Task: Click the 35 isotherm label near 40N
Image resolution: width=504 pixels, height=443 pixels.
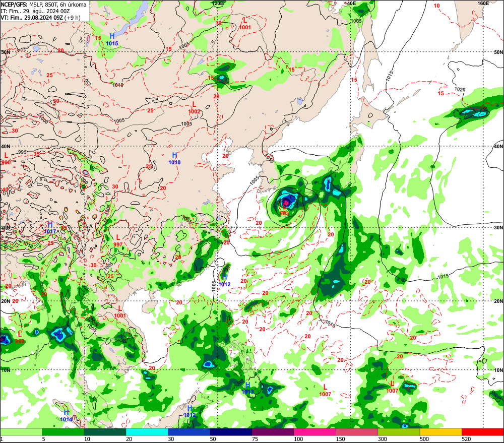Action: click(37, 154)
